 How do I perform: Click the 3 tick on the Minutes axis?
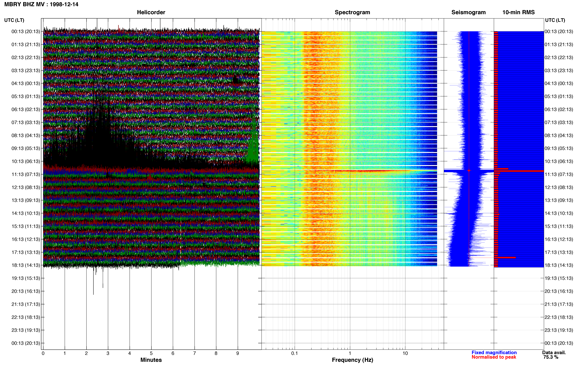pos(108,353)
